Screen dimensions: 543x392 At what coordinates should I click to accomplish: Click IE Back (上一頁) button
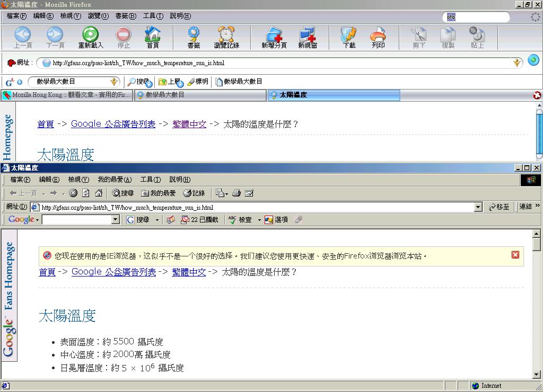tap(23, 193)
